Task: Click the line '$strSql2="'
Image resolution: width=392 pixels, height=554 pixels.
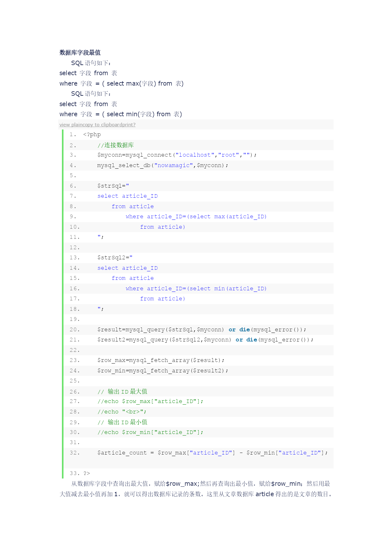Action: [x=115, y=258]
